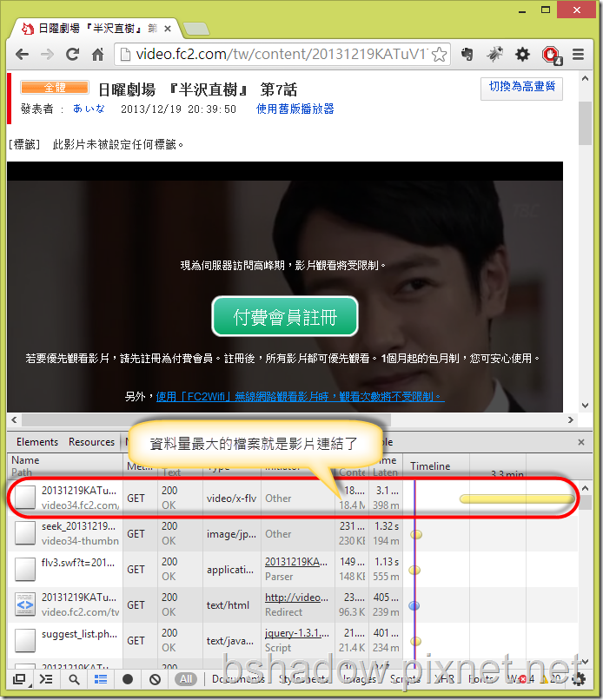Click the seek_20131219 image file icon
603x700 pixels.
[25, 534]
